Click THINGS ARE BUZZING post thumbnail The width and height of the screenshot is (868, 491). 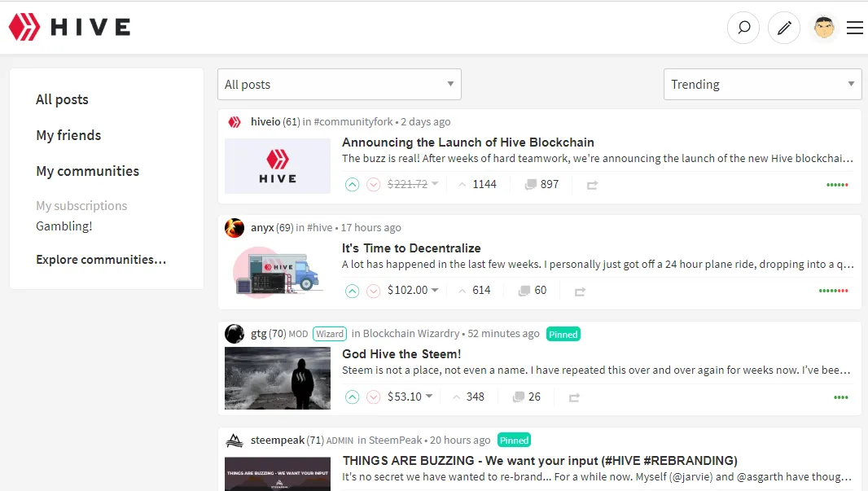click(x=278, y=474)
